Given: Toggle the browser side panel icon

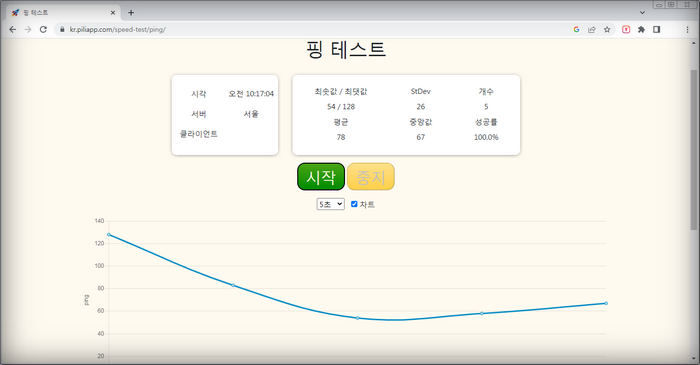Looking at the screenshot, I should tap(656, 29).
